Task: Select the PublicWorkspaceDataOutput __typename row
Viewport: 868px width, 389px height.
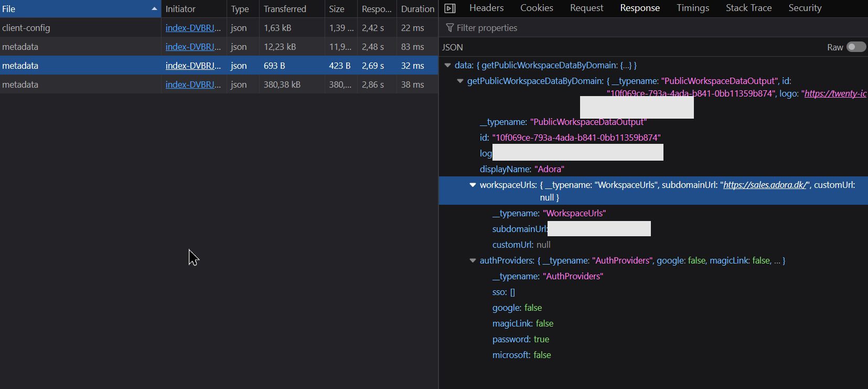Action: pos(653,122)
